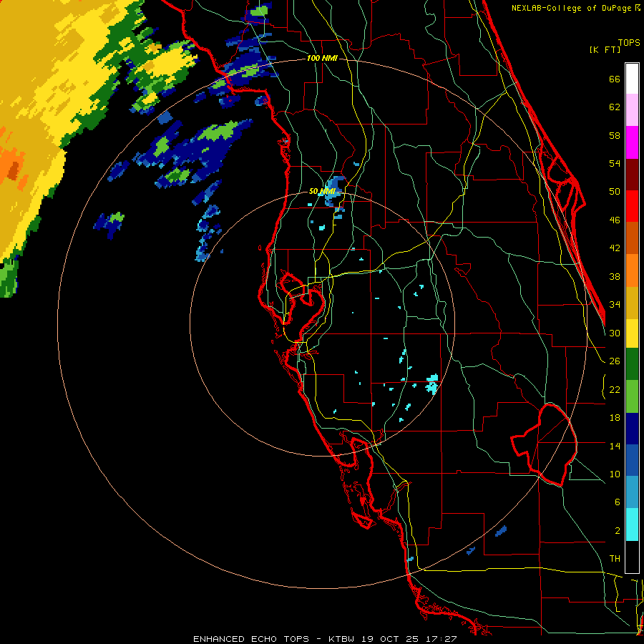The width and height of the screenshot is (644, 644).
Task: Select the gold legend swatch
Action: [632, 303]
